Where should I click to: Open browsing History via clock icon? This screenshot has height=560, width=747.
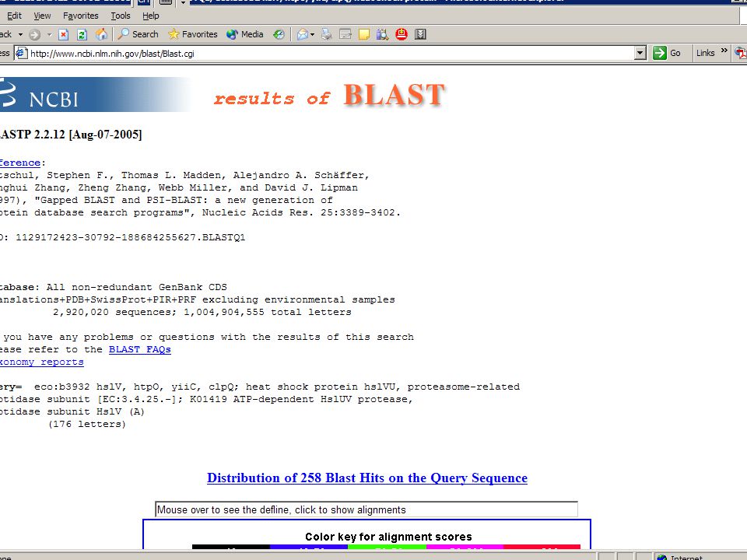279,34
